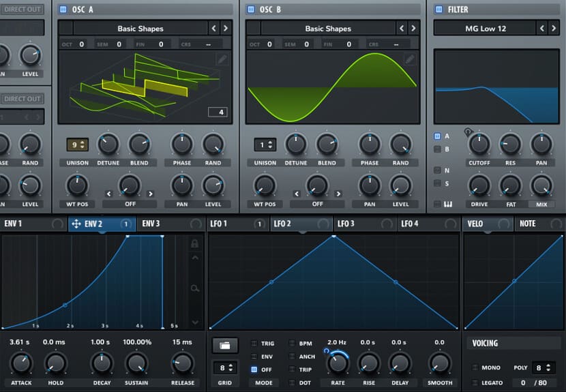566x392 pixels.
Task: Open OSC A warp mode OFF menu
Action: 130,205
